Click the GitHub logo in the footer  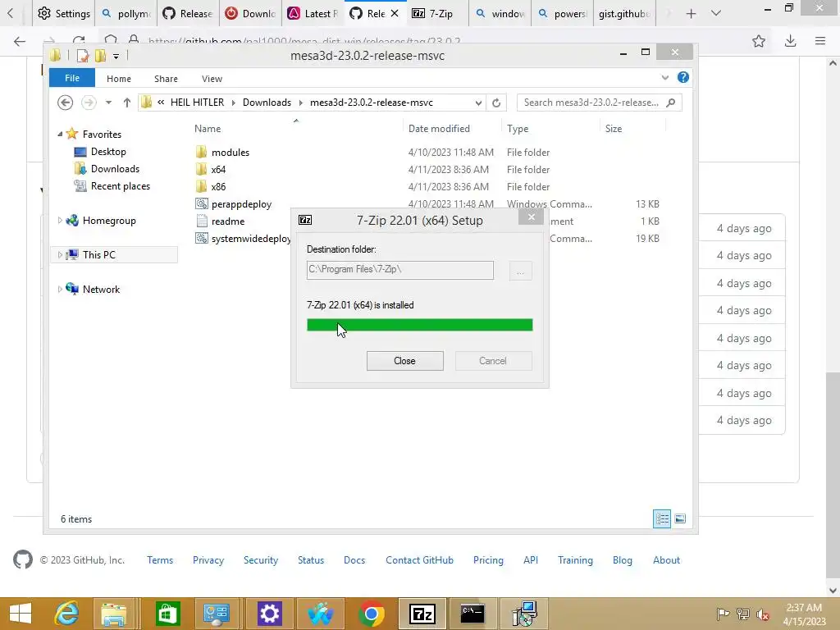(x=23, y=559)
